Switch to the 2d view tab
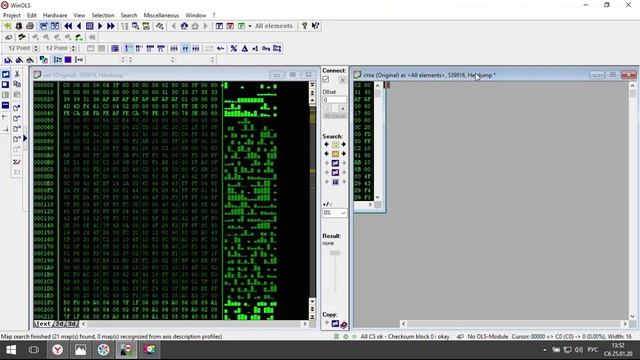 coord(60,324)
